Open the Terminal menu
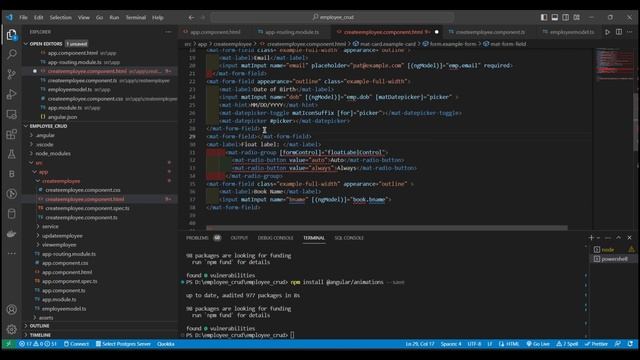 (136, 18)
